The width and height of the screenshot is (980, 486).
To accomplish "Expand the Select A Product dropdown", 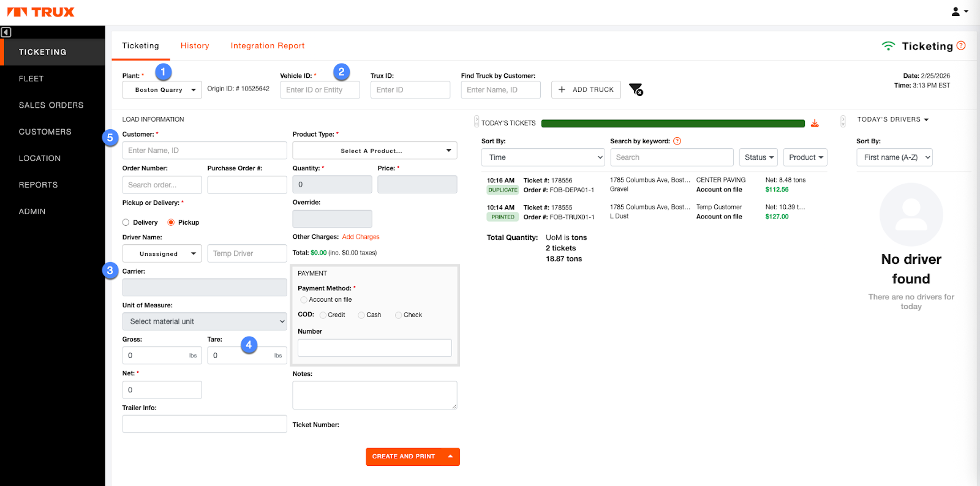I will pyautogui.click(x=375, y=151).
